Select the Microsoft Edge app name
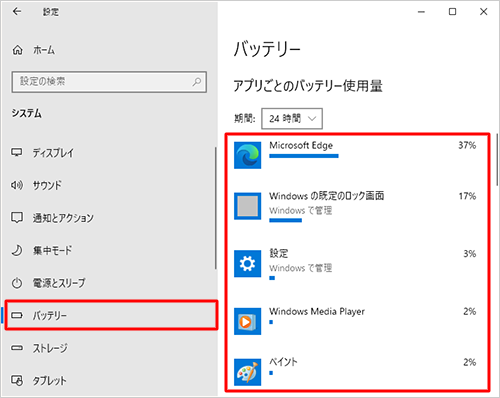 301,146
